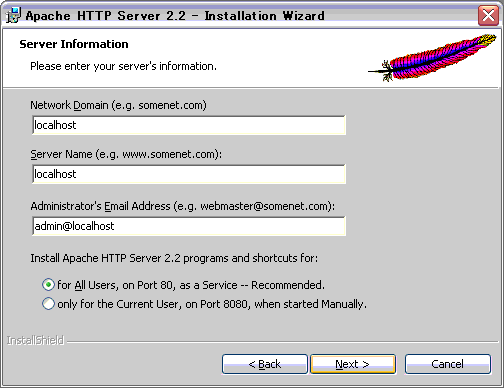Click the Apache feather logo
This screenshot has height=388, width=504.
[432, 58]
